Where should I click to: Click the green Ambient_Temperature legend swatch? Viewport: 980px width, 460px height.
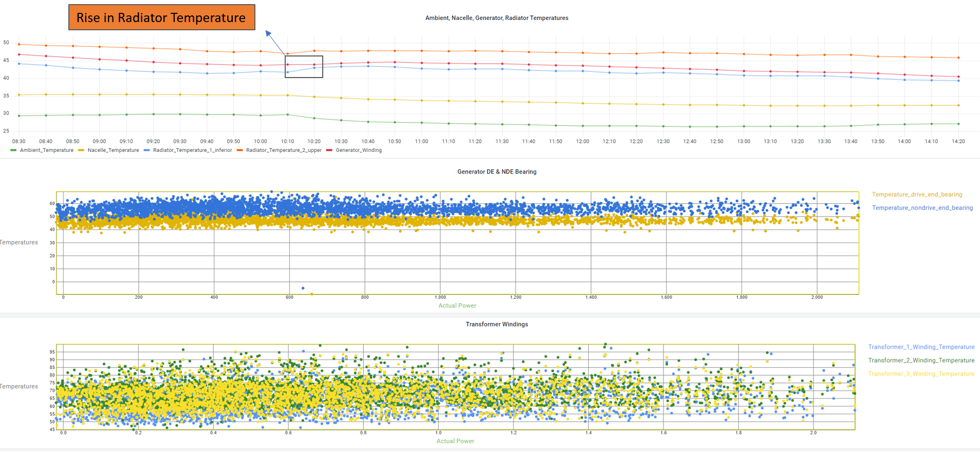click(13, 150)
